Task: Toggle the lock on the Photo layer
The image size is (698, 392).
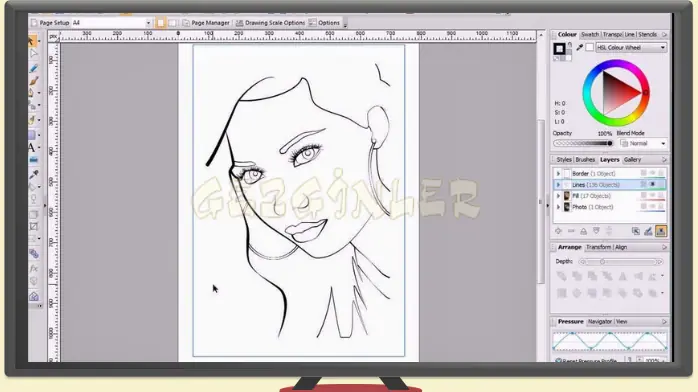Action: tap(661, 206)
